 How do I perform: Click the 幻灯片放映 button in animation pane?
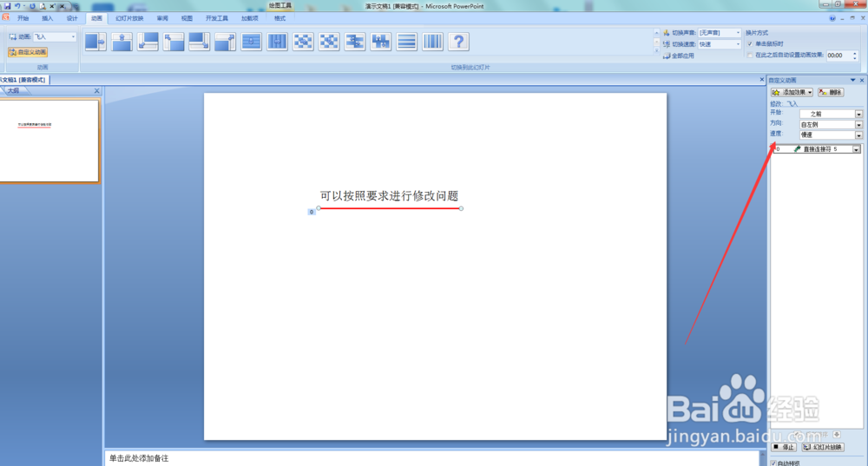(x=823, y=447)
